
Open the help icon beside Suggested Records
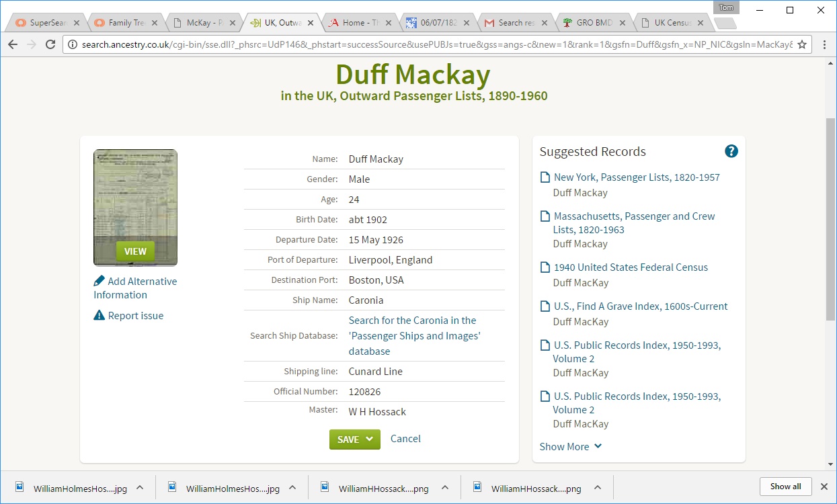(x=731, y=151)
